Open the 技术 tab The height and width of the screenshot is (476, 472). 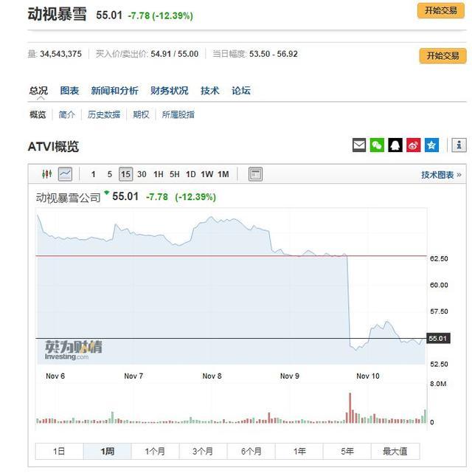[209, 91]
